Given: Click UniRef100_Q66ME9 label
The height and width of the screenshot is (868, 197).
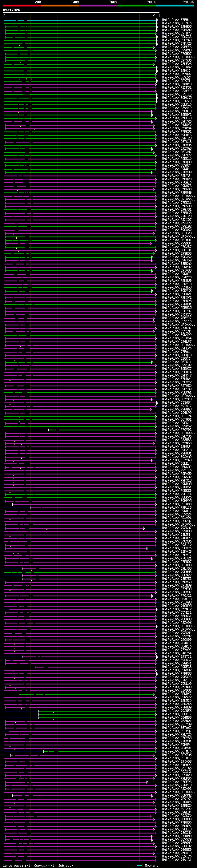Looking at the screenshot, I should [177, 850].
